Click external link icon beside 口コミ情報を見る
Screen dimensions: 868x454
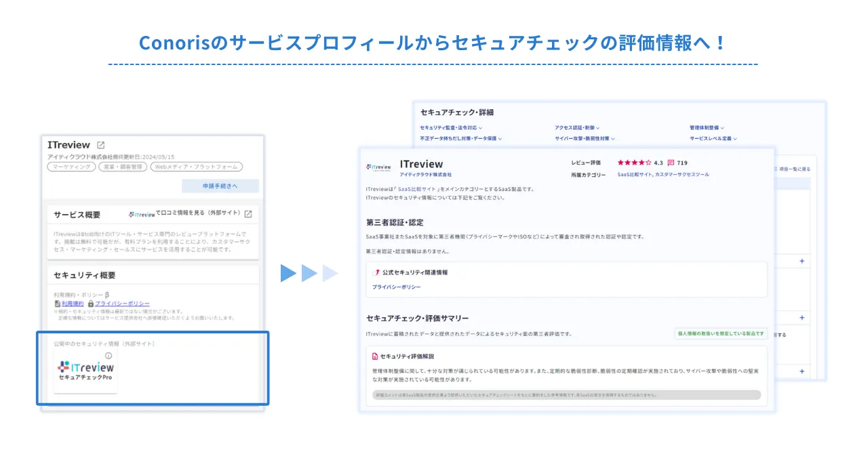[248, 213]
